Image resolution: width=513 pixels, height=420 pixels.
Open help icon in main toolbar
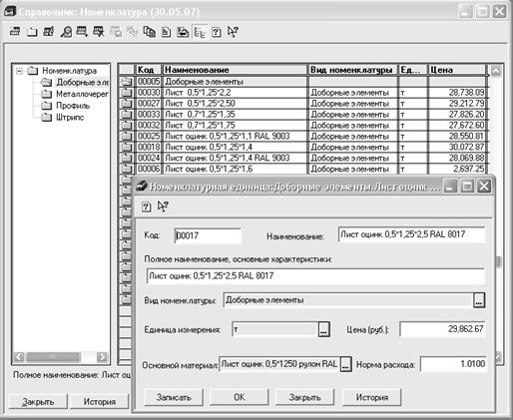(x=217, y=32)
